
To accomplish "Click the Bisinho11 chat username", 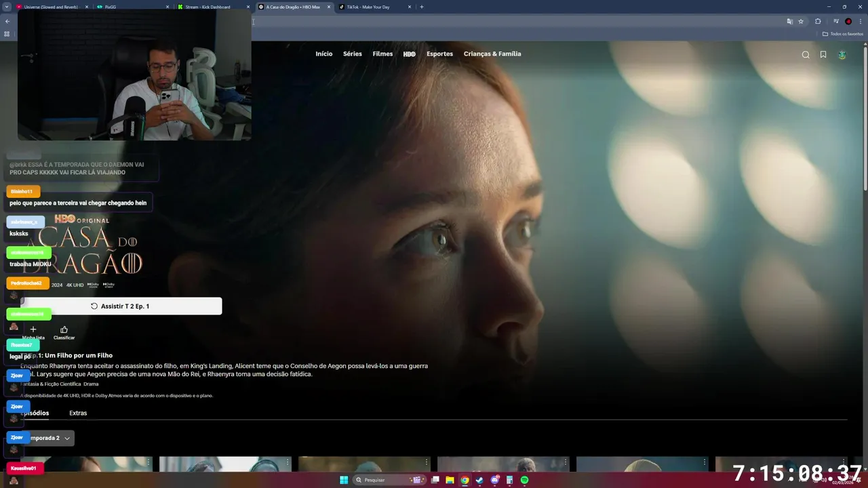I will point(22,192).
